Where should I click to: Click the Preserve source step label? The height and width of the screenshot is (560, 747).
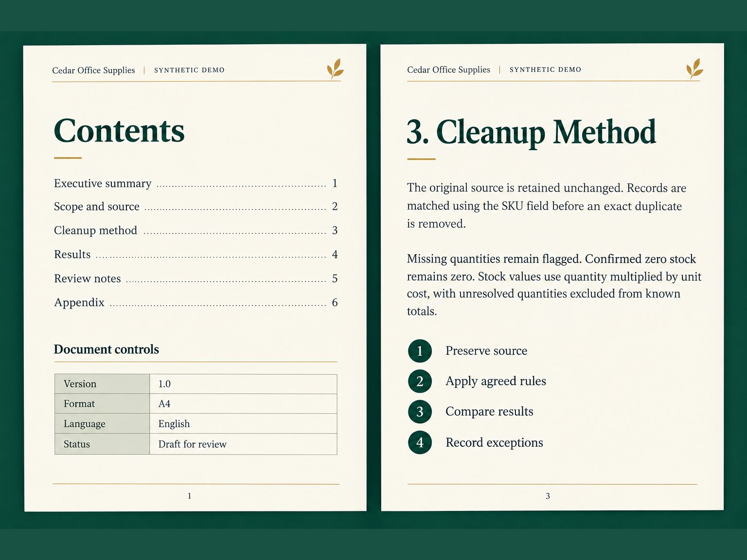click(486, 351)
